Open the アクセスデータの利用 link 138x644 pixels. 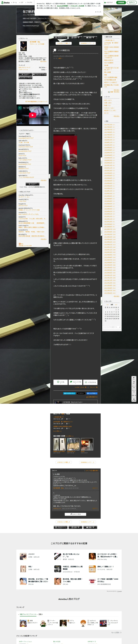pyautogui.click(x=77, y=6)
